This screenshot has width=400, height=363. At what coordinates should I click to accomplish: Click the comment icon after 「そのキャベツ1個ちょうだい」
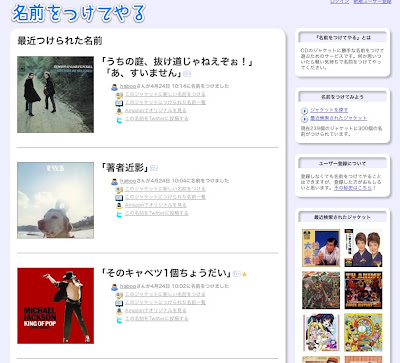pyautogui.click(x=237, y=274)
